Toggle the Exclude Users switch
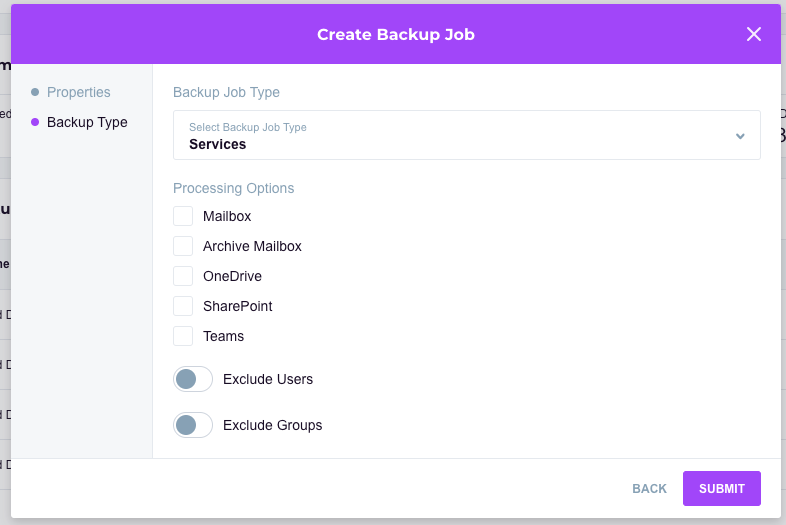The image size is (786, 525). (x=193, y=379)
